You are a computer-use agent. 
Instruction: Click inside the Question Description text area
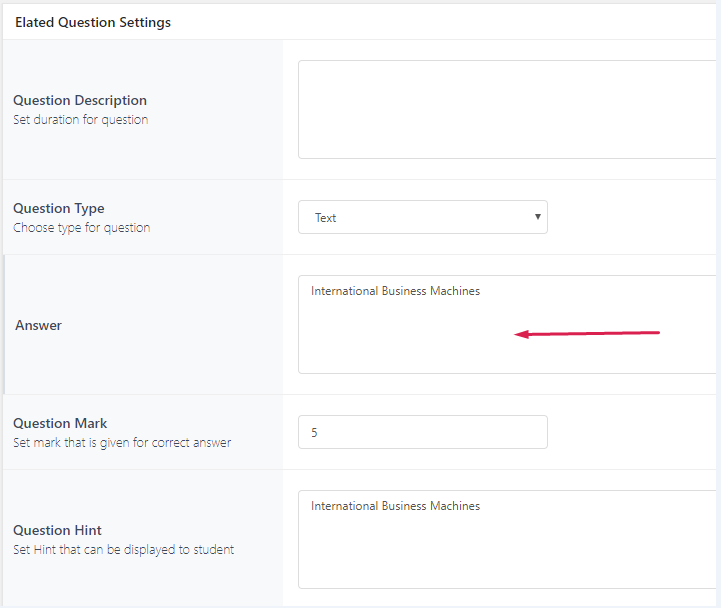click(506, 109)
